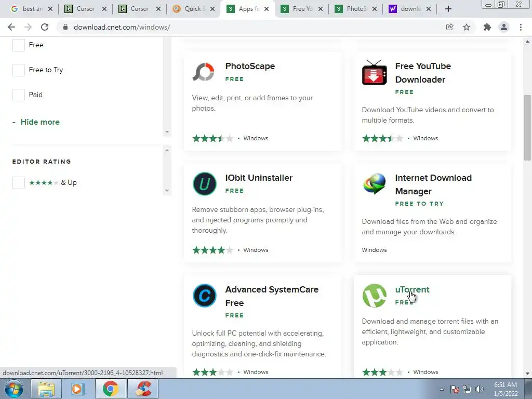Focus the address bar URL

[122, 27]
